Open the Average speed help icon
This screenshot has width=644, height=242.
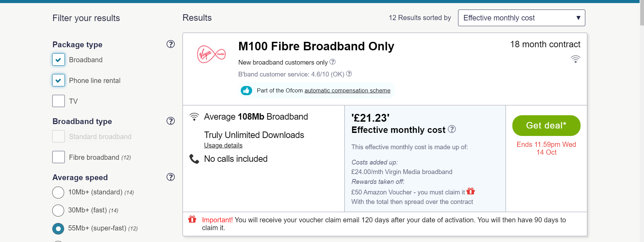pyautogui.click(x=171, y=177)
